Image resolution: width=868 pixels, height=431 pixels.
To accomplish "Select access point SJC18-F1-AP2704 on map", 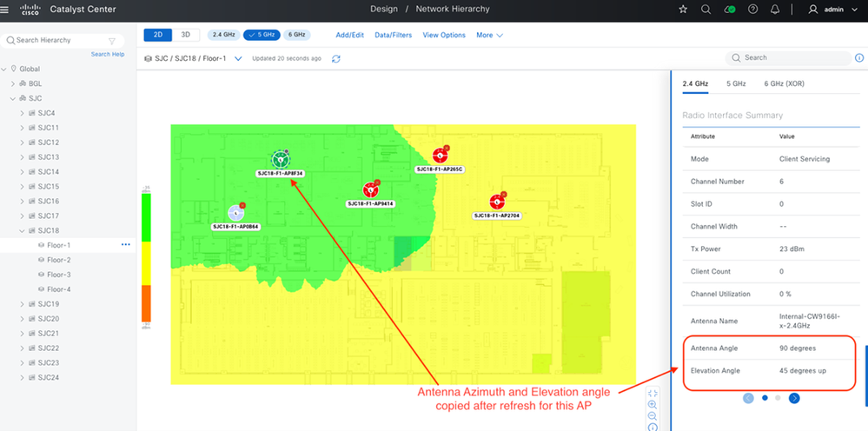I will tap(497, 202).
